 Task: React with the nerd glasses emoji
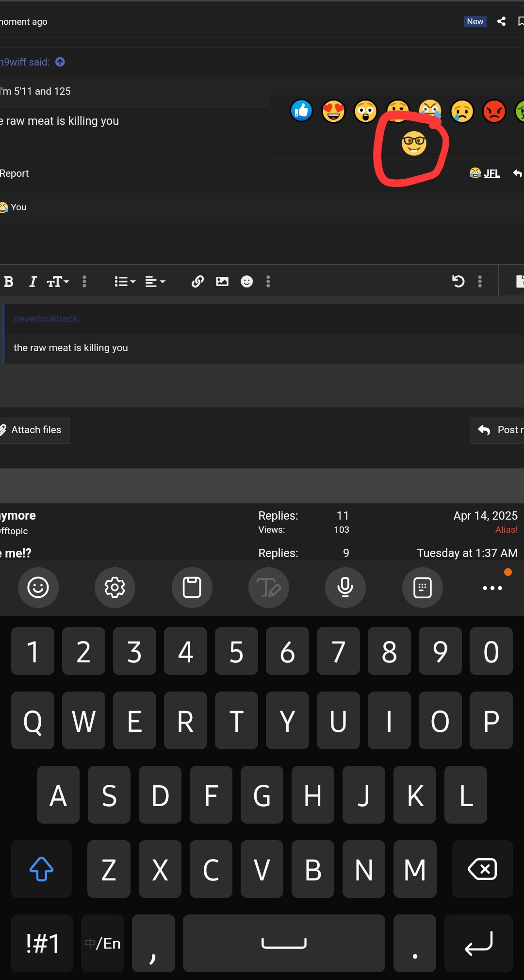click(414, 143)
